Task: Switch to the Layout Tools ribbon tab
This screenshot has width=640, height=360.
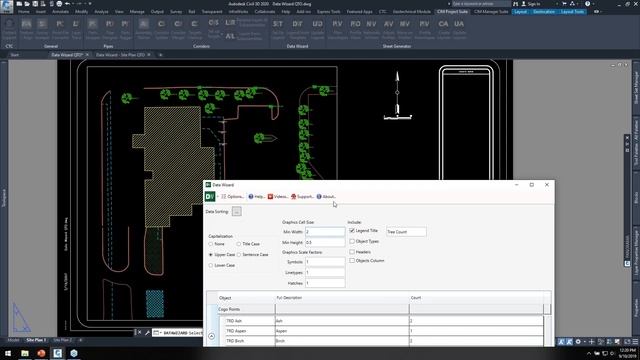Action: click(x=572, y=12)
